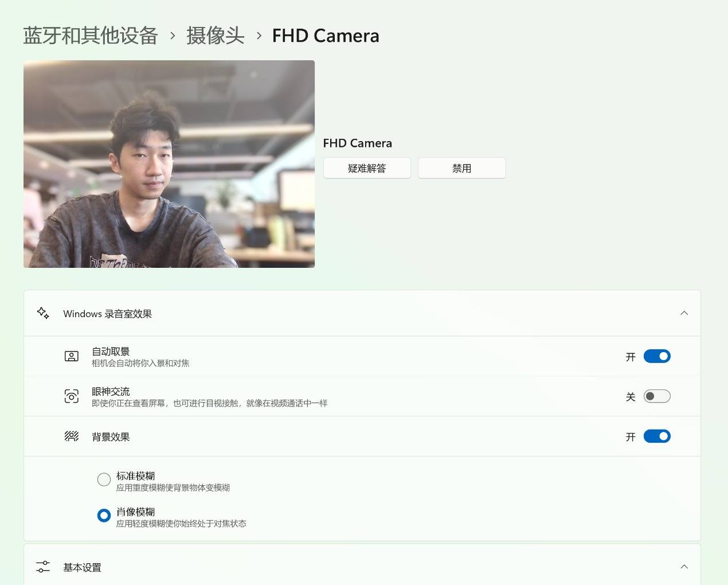728x585 pixels.
Task: Open the 疑难解答 troubleshooter button
Action: pyautogui.click(x=367, y=168)
